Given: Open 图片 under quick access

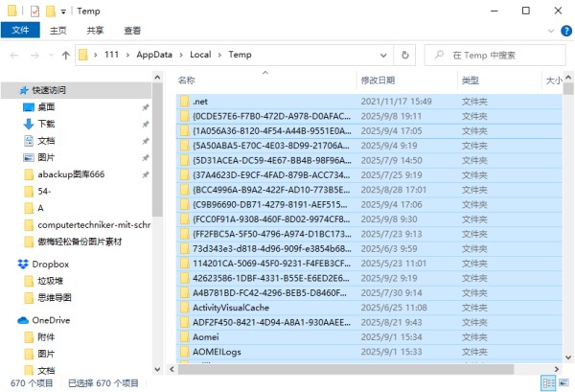Looking at the screenshot, I should (46, 158).
